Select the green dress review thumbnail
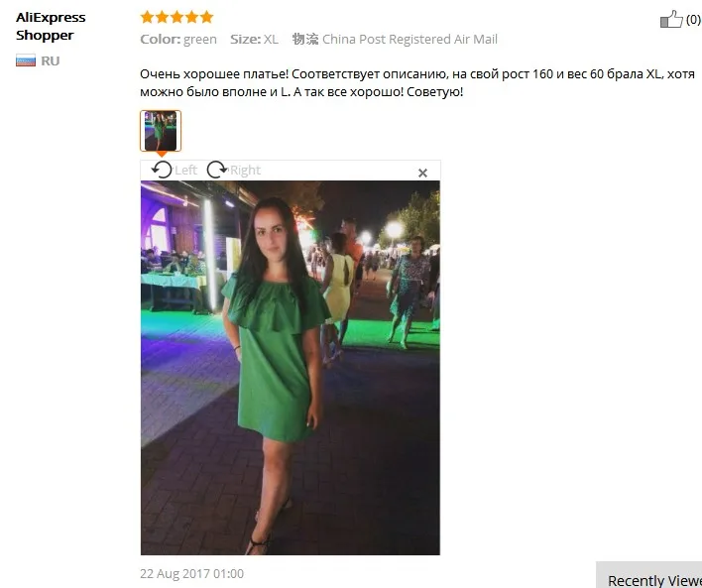 pos(161,131)
